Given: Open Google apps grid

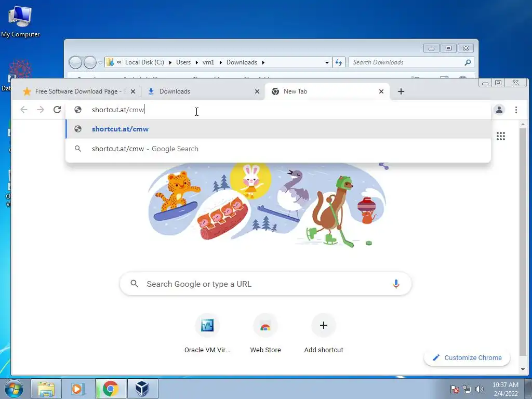Looking at the screenshot, I should pos(501,136).
